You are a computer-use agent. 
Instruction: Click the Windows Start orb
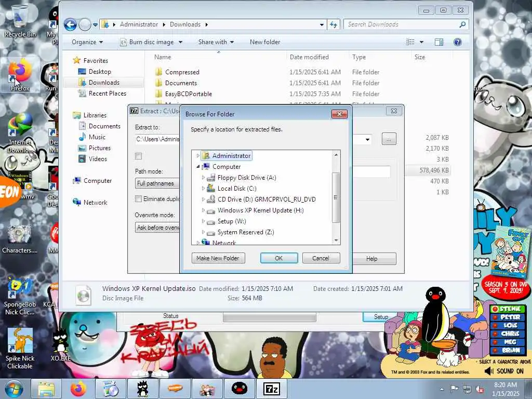14,389
